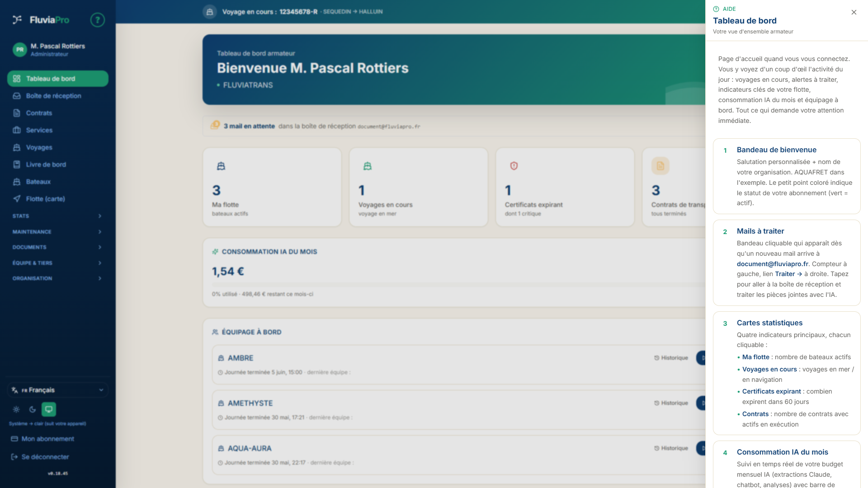868x488 pixels.
Task: Click the PR user avatar
Action: tap(20, 50)
